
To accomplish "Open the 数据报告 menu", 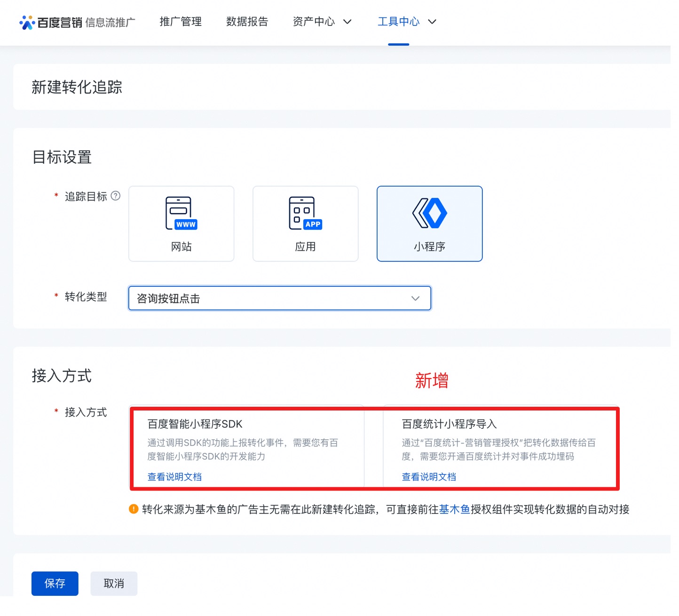I will pyautogui.click(x=247, y=22).
